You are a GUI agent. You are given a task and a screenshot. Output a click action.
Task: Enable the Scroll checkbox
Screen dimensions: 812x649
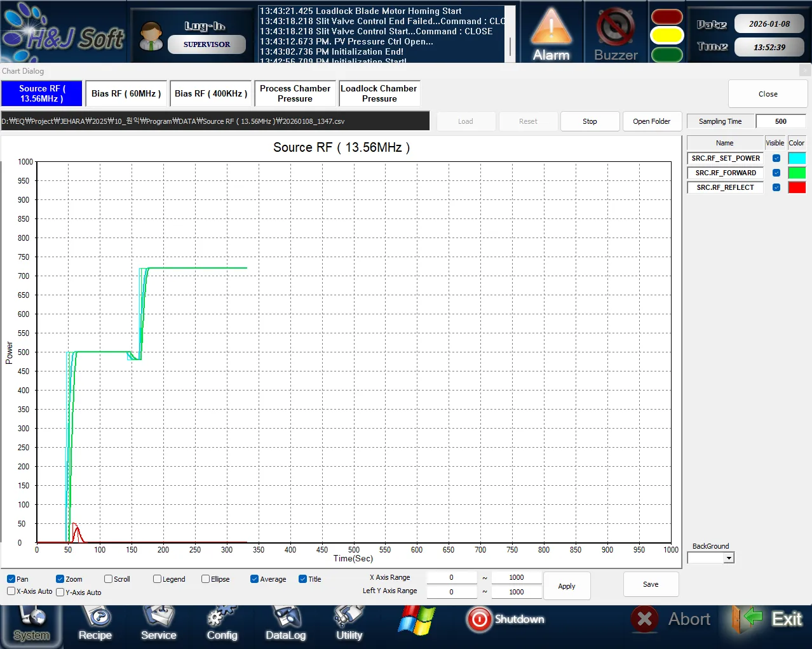108,579
